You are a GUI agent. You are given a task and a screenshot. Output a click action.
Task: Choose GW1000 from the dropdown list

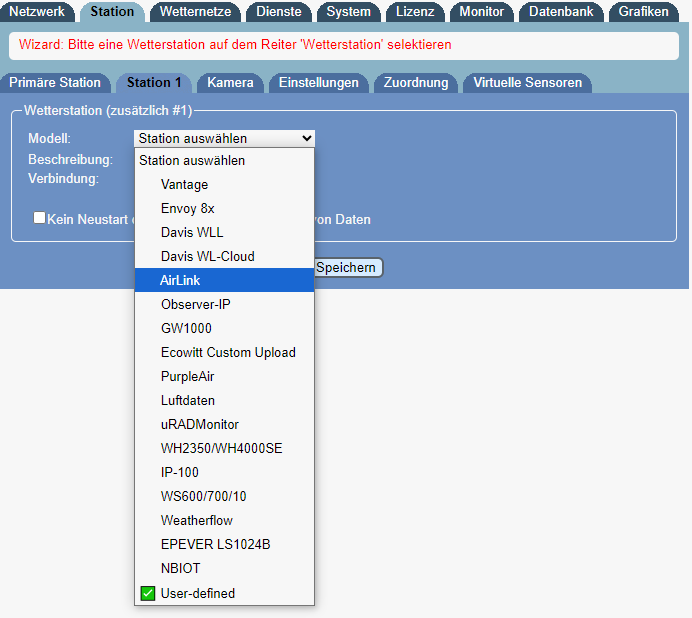pos(186,329)
